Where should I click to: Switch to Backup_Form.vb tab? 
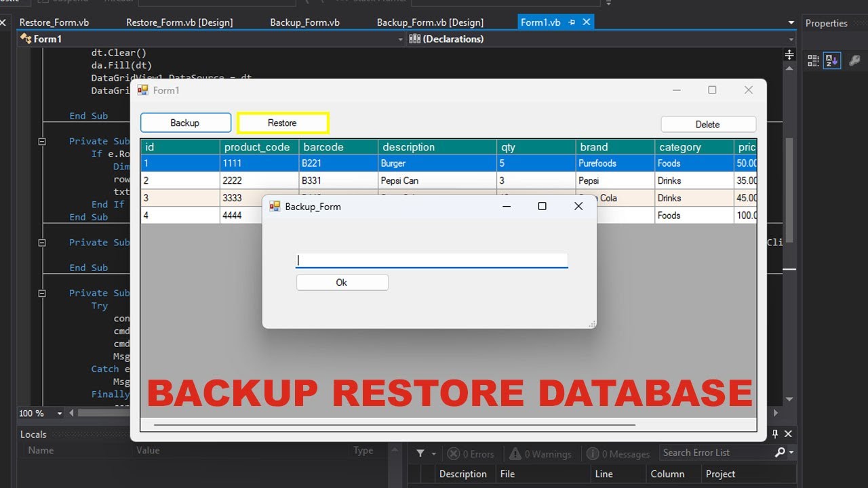click(305, 22)
